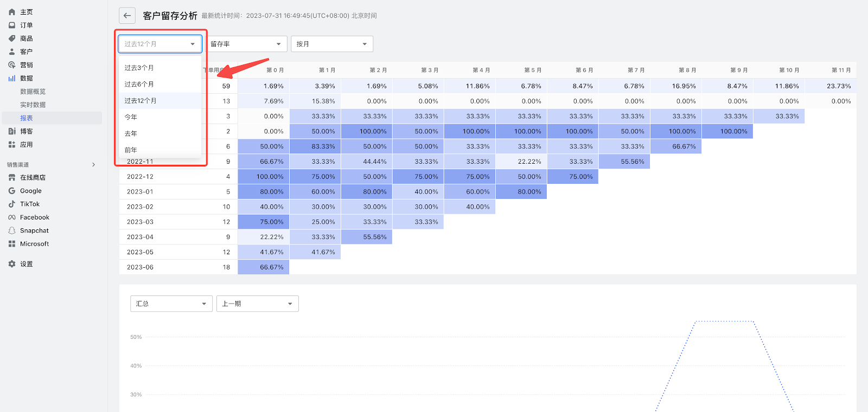Click the TikTok channel icon

click(x=12, y=204)
